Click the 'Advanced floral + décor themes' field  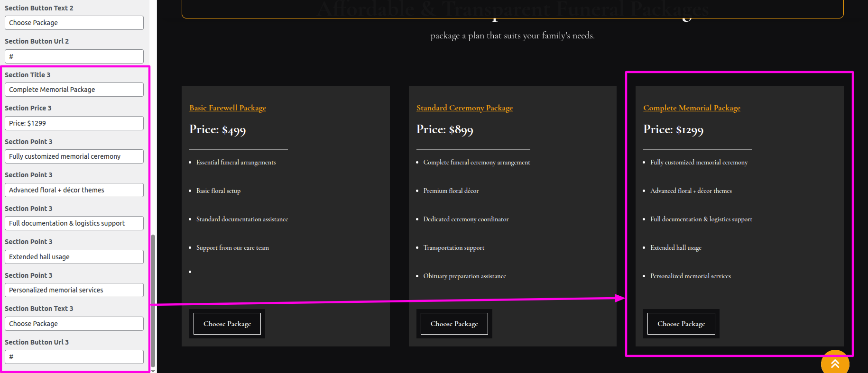click(74, 190)
